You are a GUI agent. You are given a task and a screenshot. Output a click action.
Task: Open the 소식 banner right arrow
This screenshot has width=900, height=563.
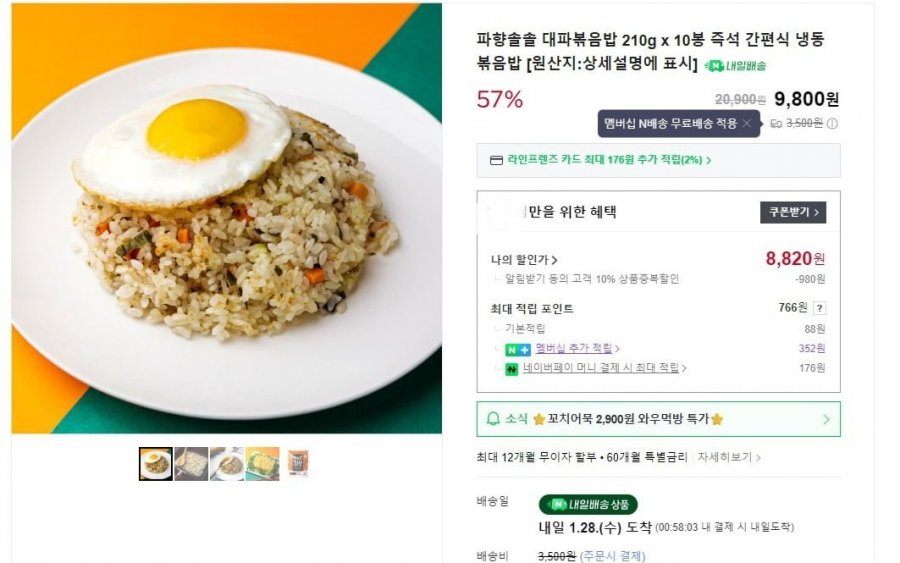click(826, 419)
